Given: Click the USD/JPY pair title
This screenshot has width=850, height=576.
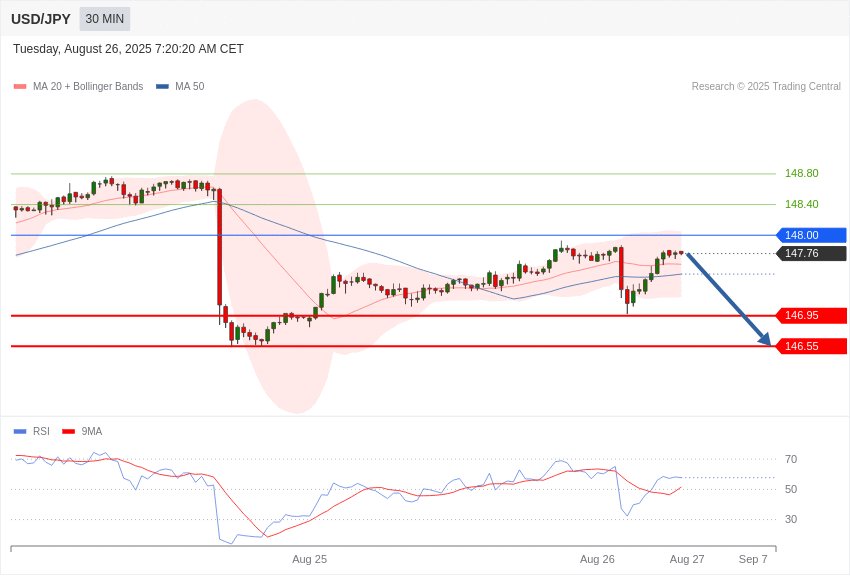Looking at the screenshot, I should point(41,19).
